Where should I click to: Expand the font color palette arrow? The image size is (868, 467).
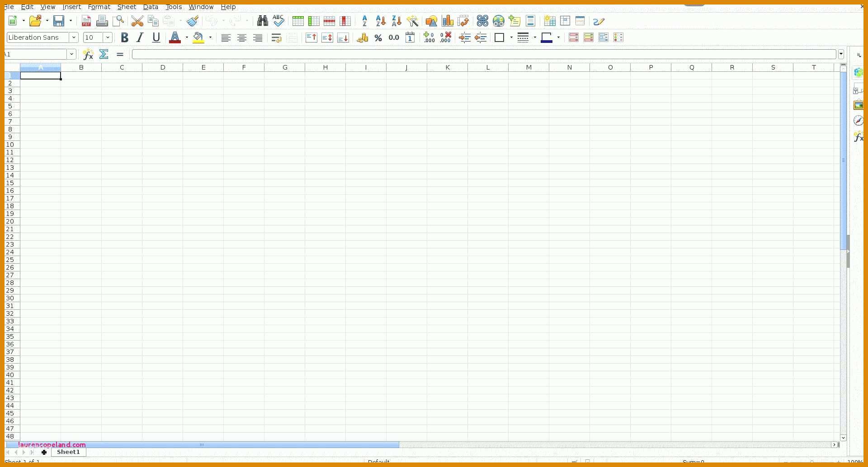[187, 38]
